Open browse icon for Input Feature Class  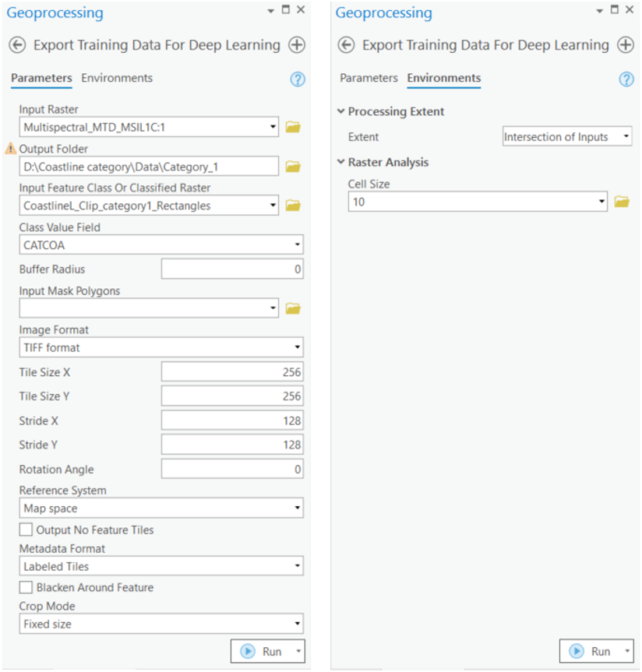[x=293, y=206]
